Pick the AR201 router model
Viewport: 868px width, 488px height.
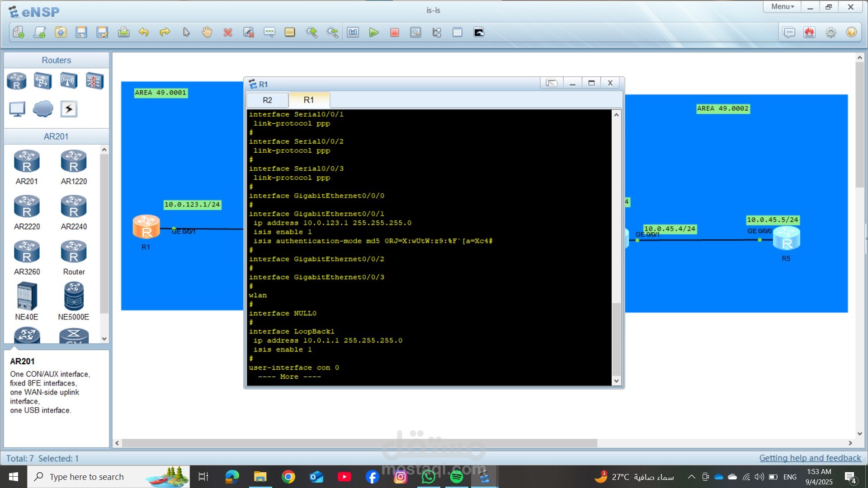click(27, 167)
